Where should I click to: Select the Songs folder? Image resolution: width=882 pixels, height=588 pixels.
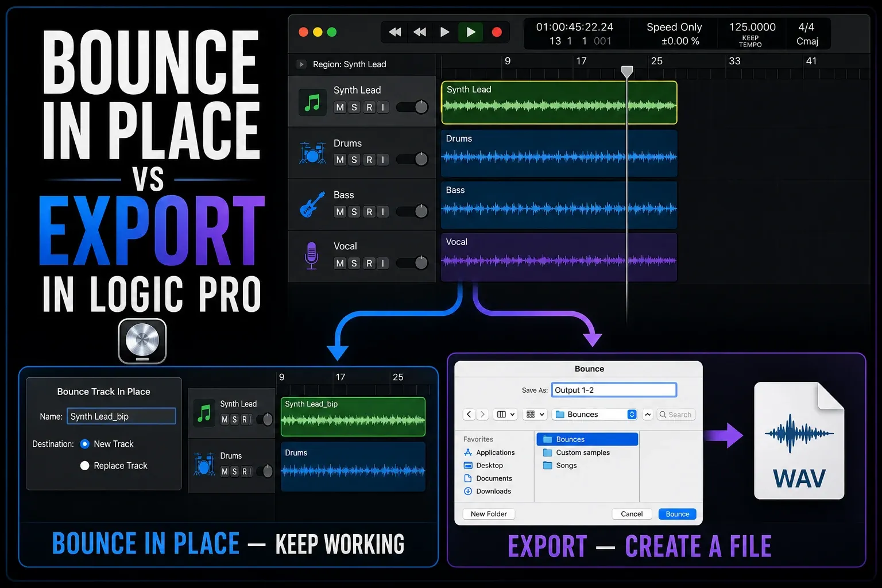[560, 466]
